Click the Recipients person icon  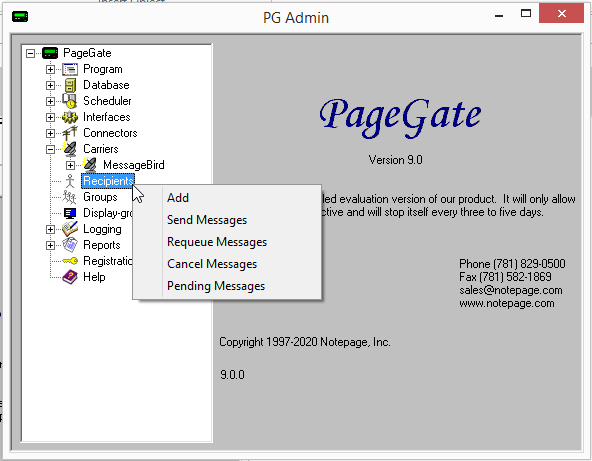[70, 181]
